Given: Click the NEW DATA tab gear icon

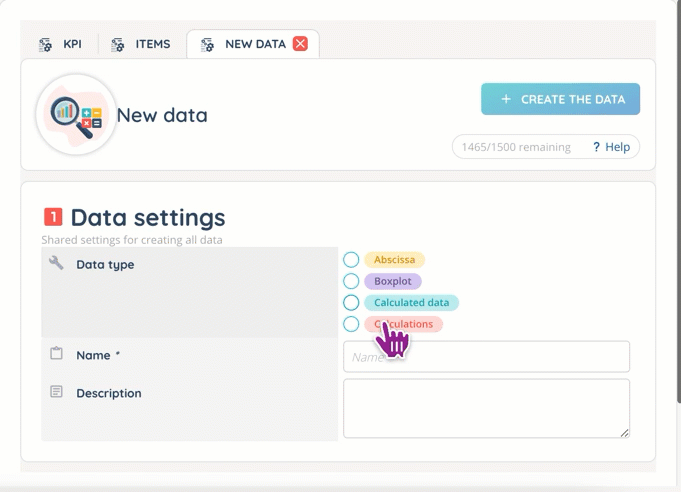Looking at the screenshot, I should (207, 45).
